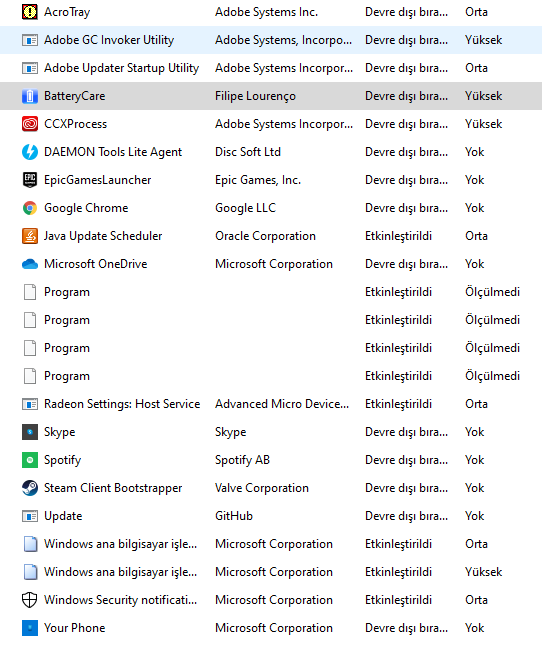
Task: Click Windows Security's Orta impact value
Action: click(476, 600)
